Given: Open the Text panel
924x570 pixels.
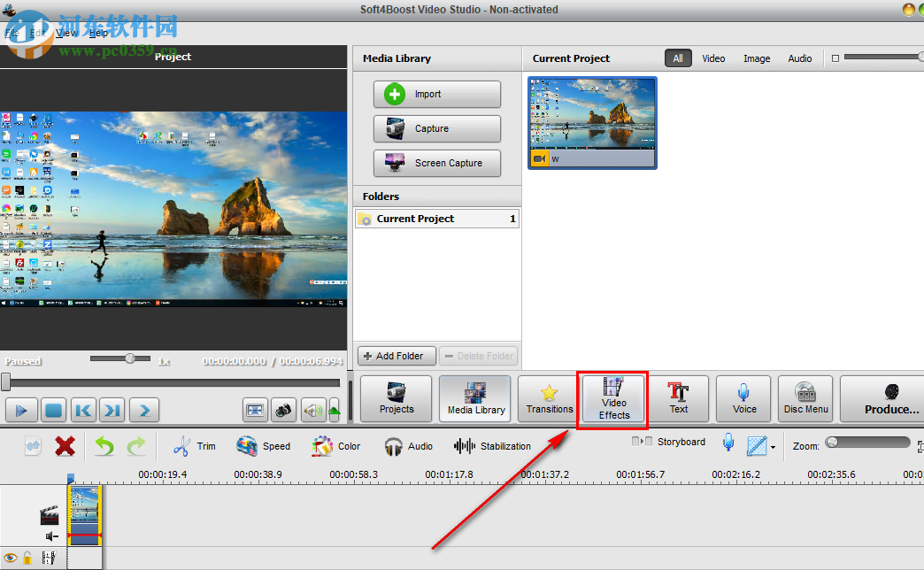Looking at the screenshot, I should 678,398.
